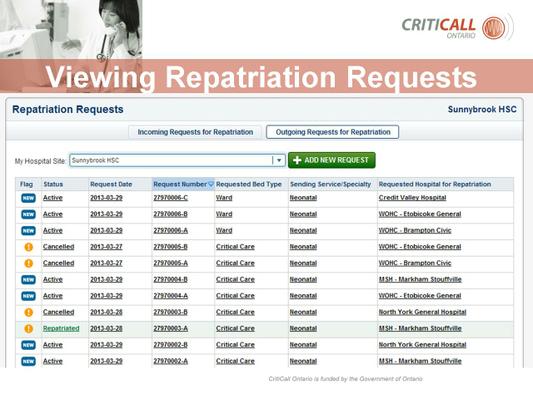The height and width of the screenshot is (399, 533).
Task: Click Active status for request 27970004-A
Action: coord(53,296)
